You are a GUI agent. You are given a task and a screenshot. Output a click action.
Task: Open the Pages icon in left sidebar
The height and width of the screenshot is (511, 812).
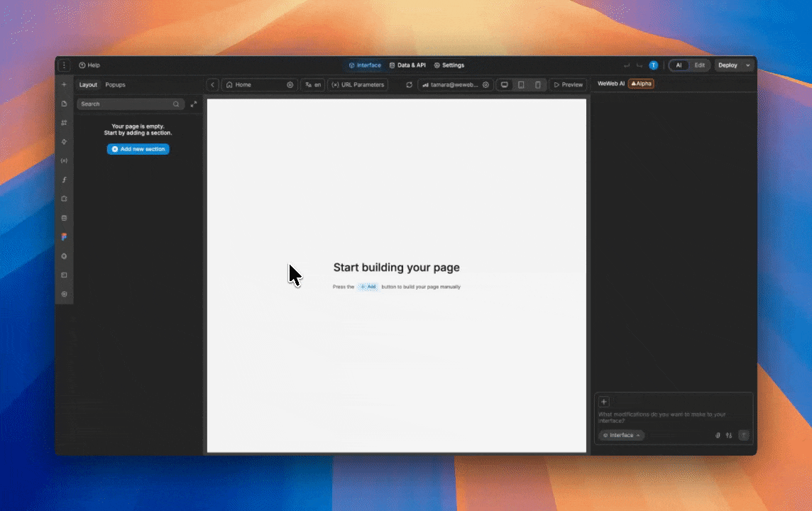(x=64, y=104)
